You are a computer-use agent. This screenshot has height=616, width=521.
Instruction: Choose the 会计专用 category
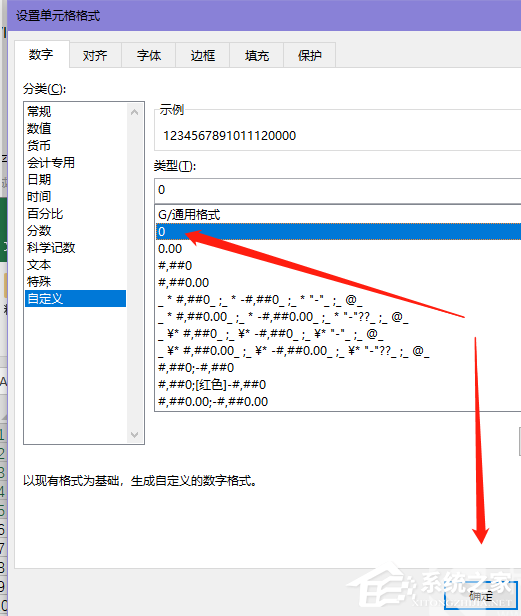tap(75, 162)
